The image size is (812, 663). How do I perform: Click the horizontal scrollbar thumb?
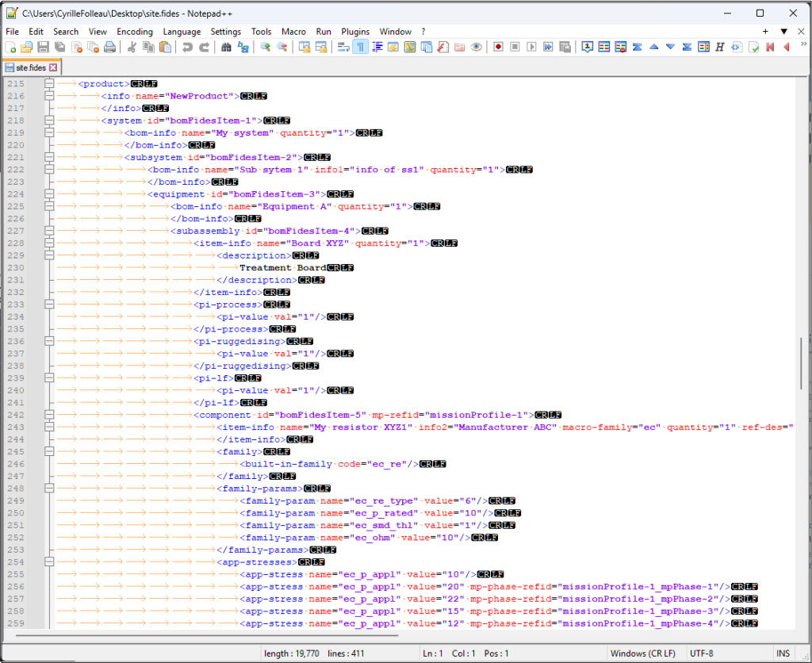[x=206, y=634]
